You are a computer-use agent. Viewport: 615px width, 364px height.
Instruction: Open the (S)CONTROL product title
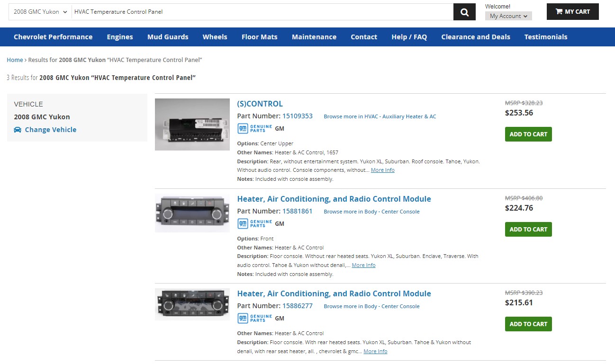[x=260, y=104]
